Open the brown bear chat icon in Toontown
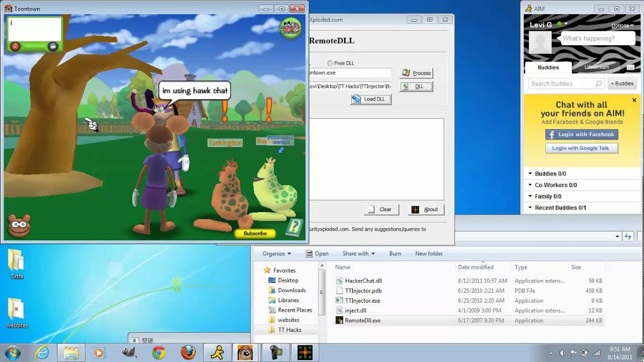The width and height of the screenshot is (644, 362). tap(19, 226)
